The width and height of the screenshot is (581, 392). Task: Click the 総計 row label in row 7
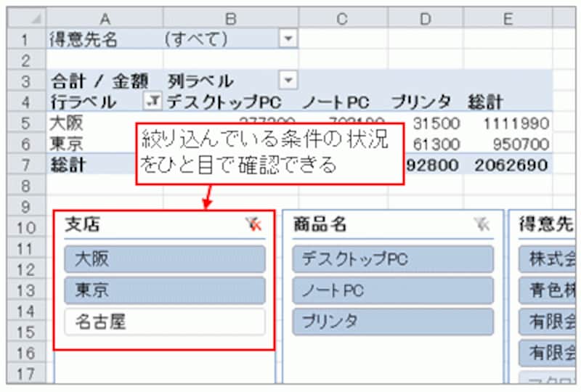[91, 164]
